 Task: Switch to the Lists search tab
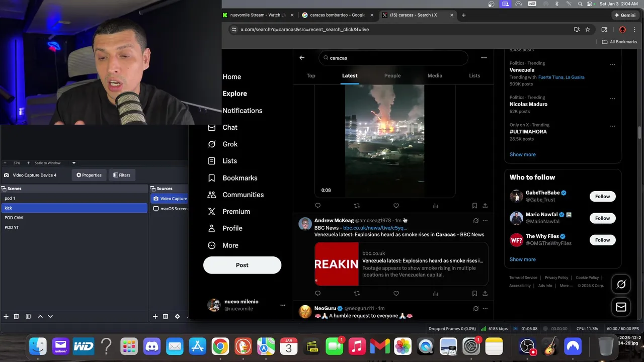tap(474, 76)
